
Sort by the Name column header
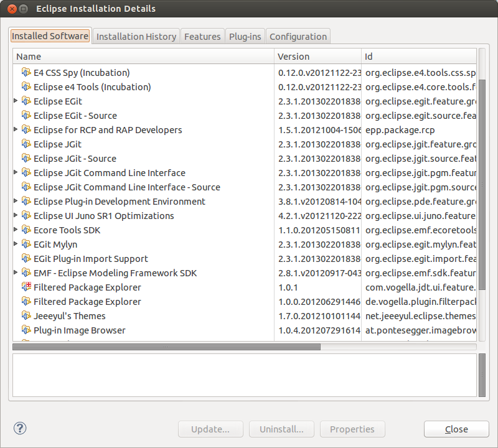144,56
